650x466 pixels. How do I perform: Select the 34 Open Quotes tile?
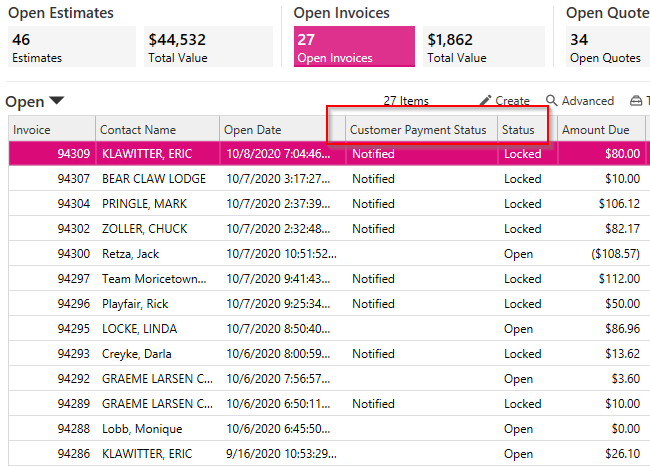608,46
